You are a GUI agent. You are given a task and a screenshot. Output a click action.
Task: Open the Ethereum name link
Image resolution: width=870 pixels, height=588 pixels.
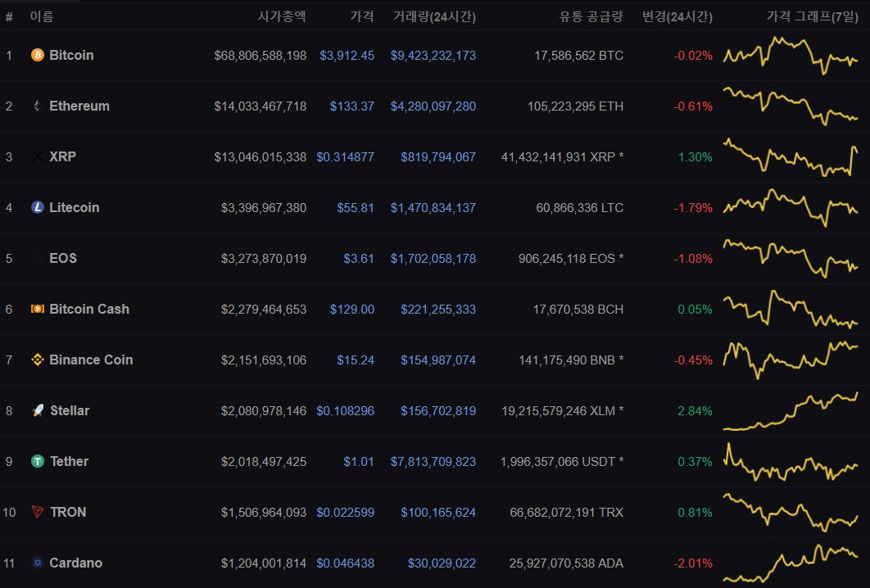(79, 106)
